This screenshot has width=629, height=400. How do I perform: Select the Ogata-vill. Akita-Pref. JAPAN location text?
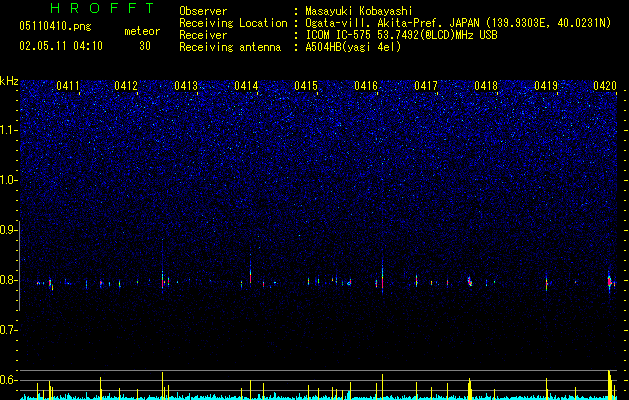(458, 23)
